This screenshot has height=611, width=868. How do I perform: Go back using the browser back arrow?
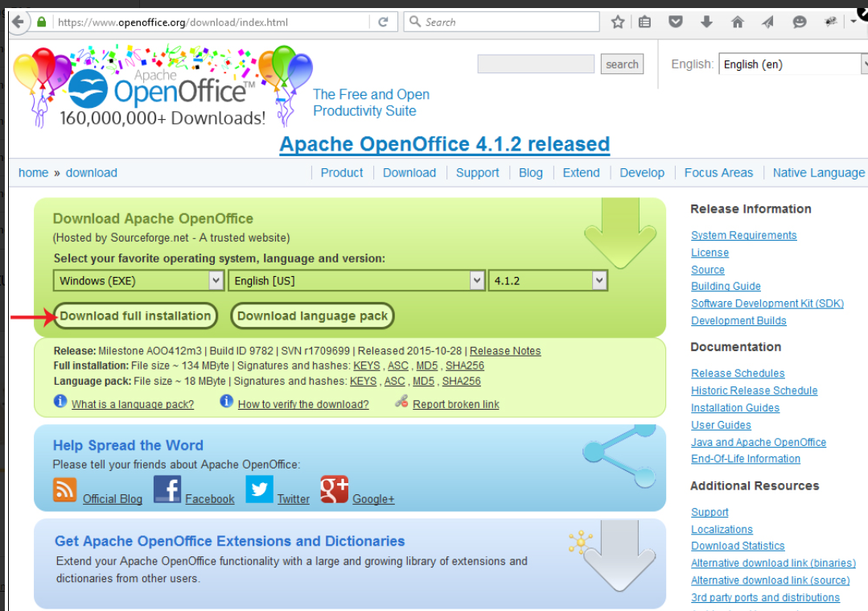[18, 23]
